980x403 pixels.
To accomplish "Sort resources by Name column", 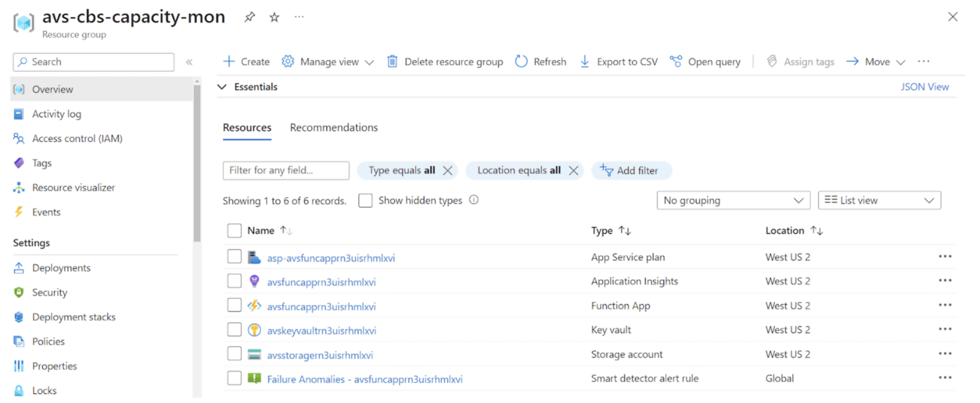I will point(269,230).
